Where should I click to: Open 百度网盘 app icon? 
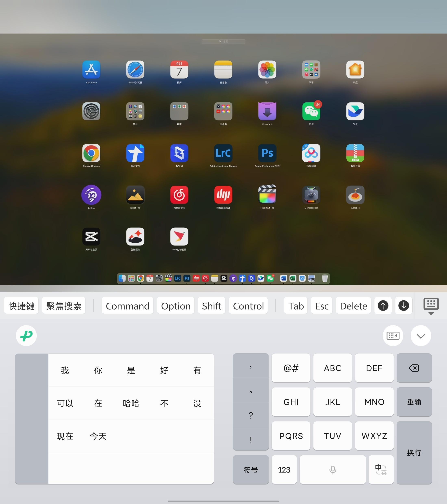pos(311,153)
